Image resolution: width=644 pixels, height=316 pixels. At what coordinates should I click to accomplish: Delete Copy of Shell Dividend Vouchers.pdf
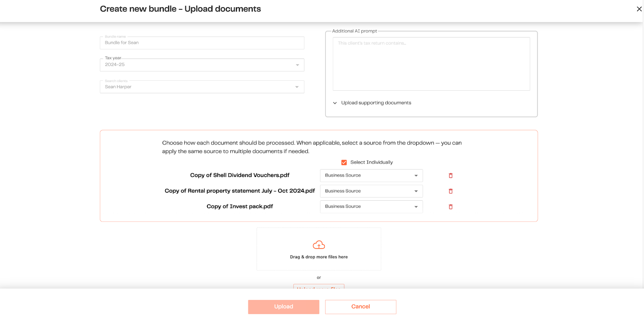(x=450, y=176)
